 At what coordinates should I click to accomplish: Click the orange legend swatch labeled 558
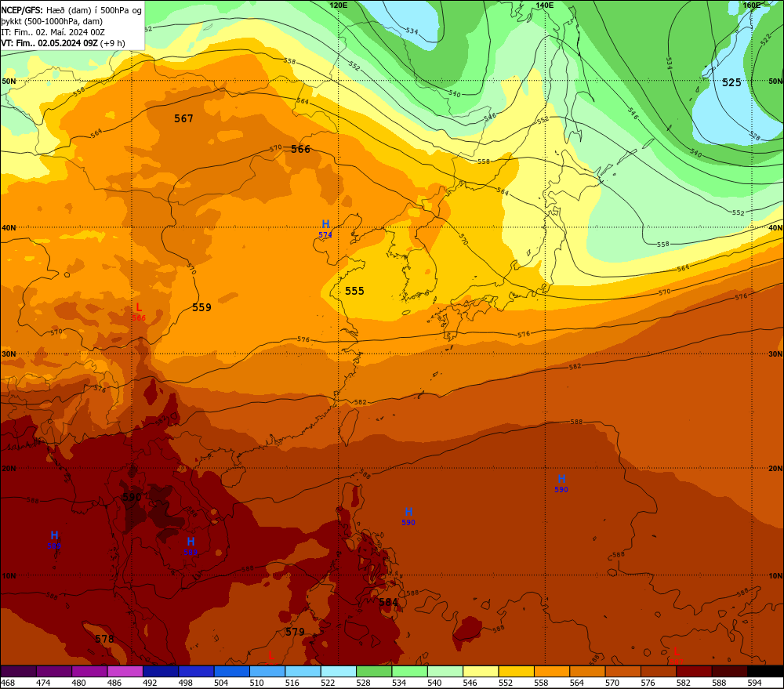tap(552, 672)
